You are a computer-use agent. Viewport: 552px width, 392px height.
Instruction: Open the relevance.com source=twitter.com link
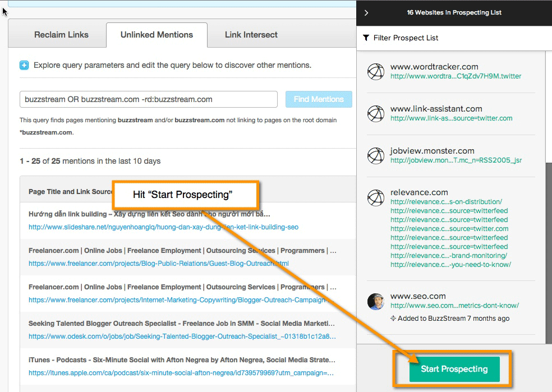click(x=449, y=229)
